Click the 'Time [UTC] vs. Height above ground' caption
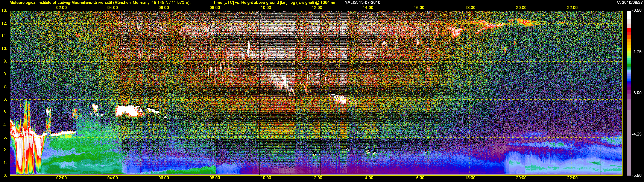 [275, 3]
